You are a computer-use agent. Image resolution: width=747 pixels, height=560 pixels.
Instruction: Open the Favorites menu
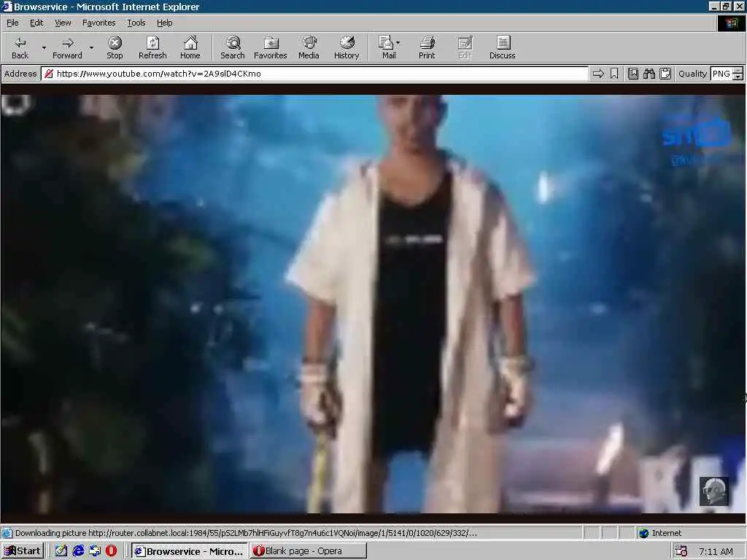click(98, 23)
